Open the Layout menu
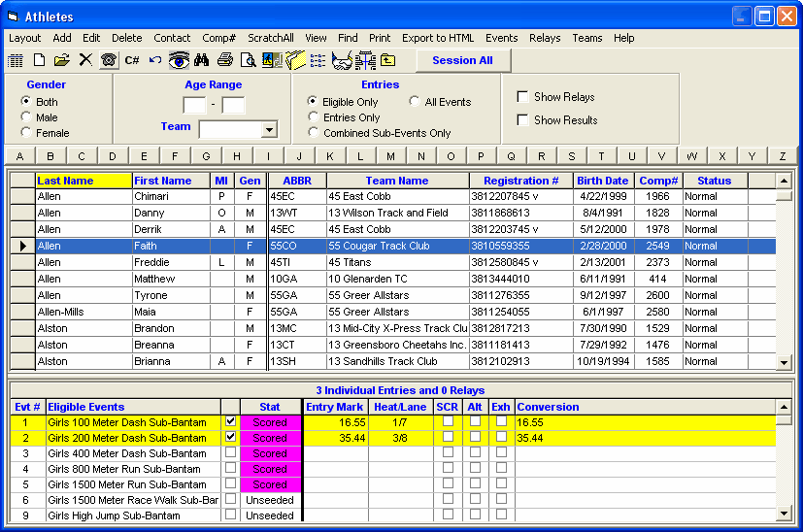 [x=24, y=38]
